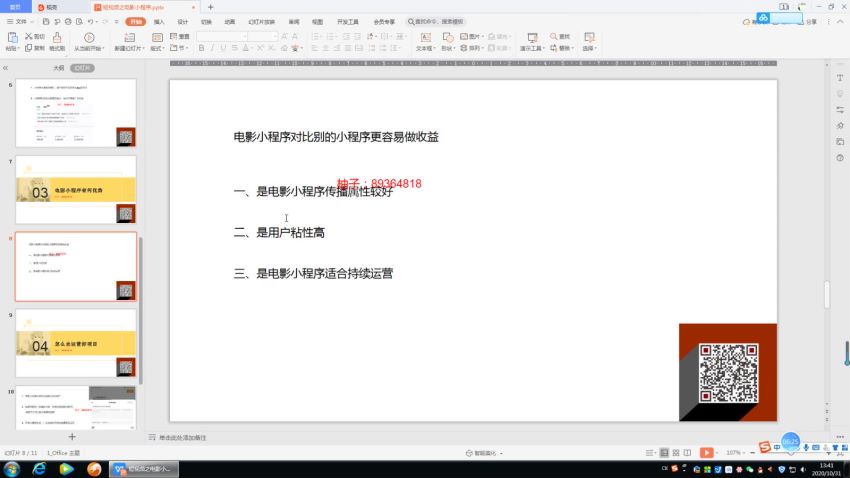Click the Undo arrow
The image size is (850, 478).
(91, 22)
